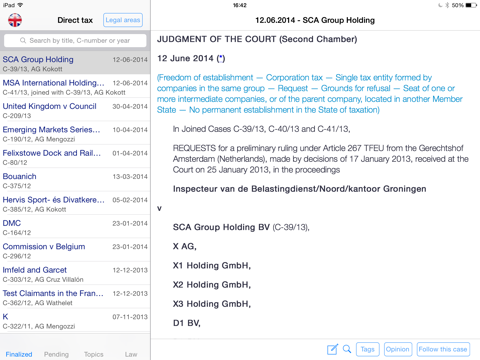Open Imfeld and Garcet case
The height and width of the screenshot is (360, 480).
tap(75, 273)
